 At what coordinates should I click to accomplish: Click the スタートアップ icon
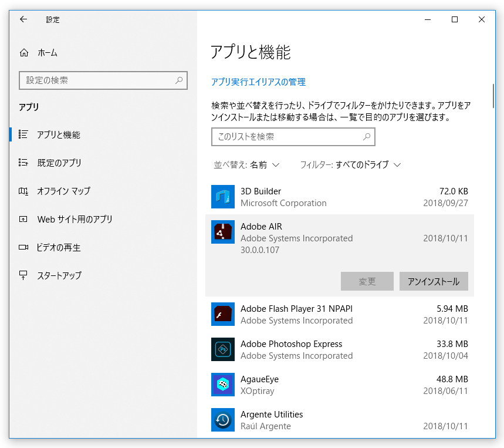coord(23,275)
